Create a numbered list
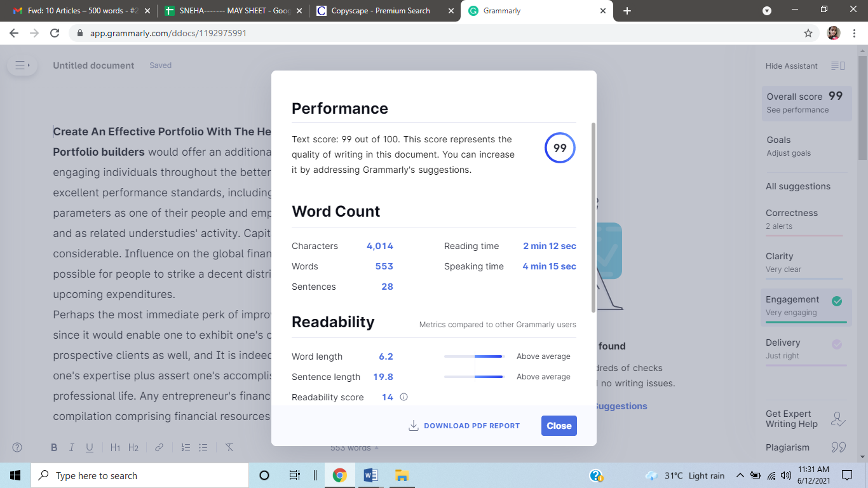The width and height of the screenshot is (868, 488). click(x=186, y=448)
